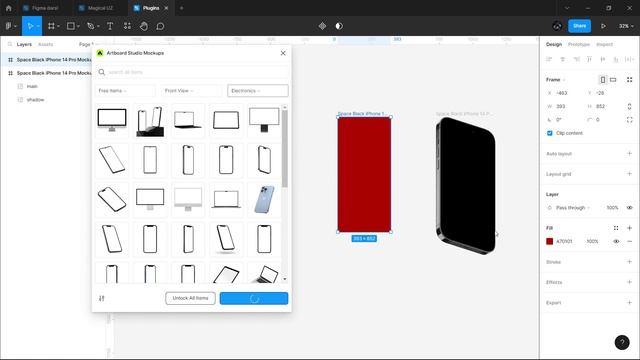Add an Effect with plus
Viewport: 640px width, 360px height.
click(629, 282)
